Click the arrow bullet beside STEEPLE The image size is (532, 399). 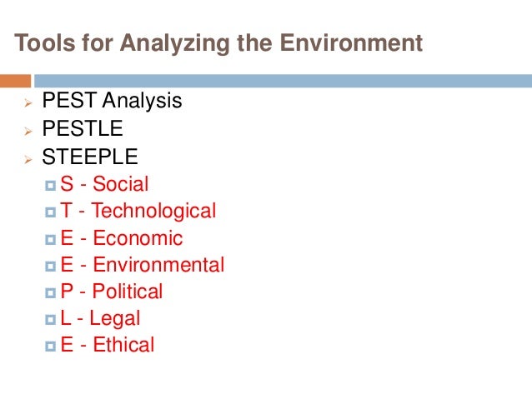pos(27,158)
